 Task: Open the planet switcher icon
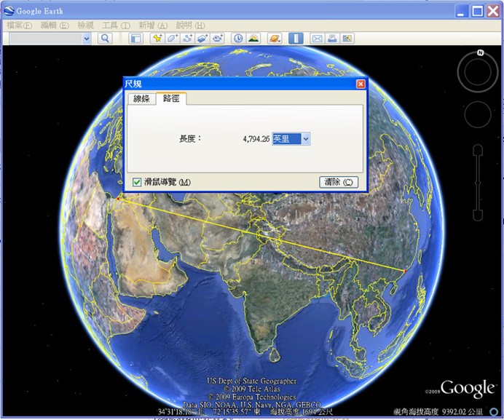click(274, 39)
